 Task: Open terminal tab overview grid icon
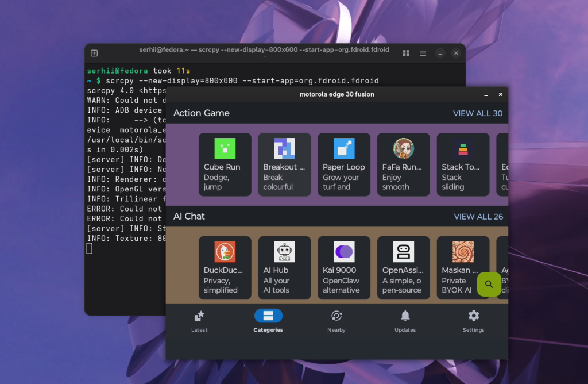pyautogui.click(x=406, y=53)
